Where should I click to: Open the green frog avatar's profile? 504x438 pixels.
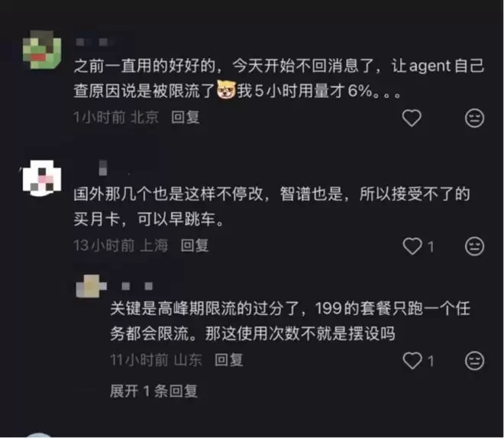point(42,50)
